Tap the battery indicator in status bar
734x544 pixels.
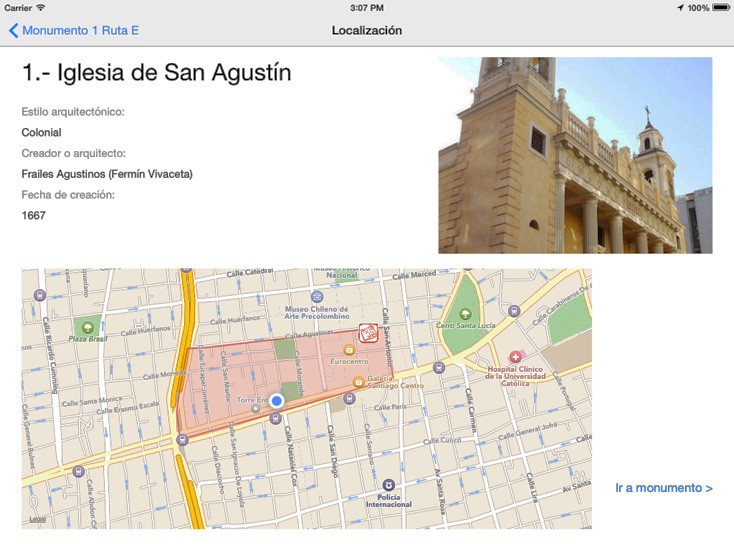[720, 8]
